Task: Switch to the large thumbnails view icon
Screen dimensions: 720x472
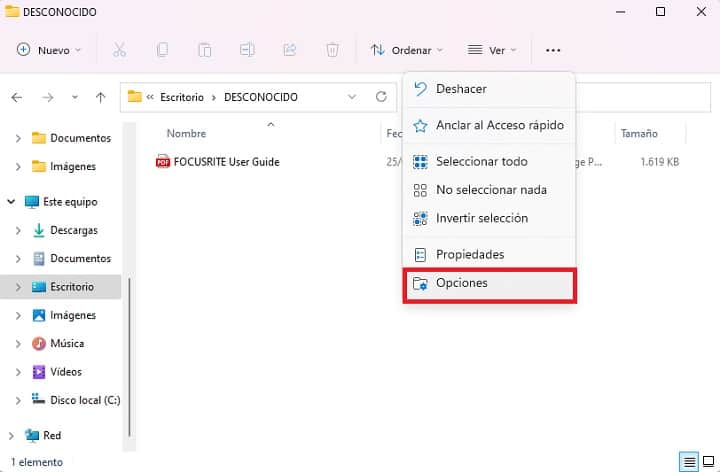Action: (709, 461)
